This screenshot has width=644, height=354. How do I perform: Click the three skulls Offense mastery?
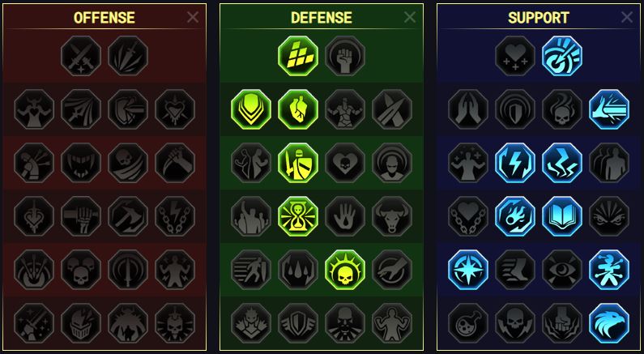click(81, 270)
